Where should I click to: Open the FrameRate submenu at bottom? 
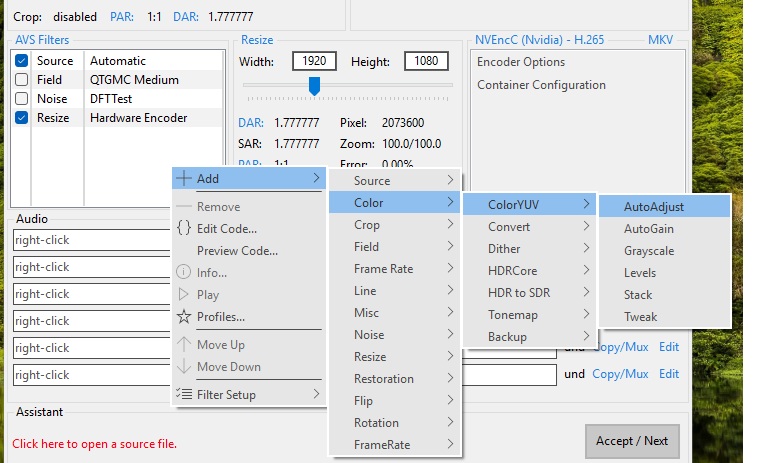tap(395, 444)
